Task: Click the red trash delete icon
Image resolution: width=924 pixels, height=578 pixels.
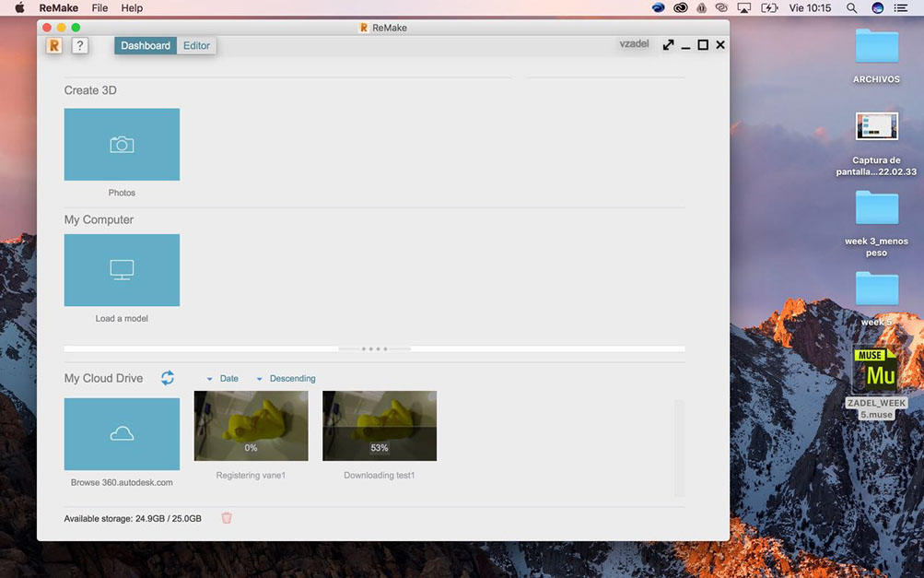Action: 227,518
